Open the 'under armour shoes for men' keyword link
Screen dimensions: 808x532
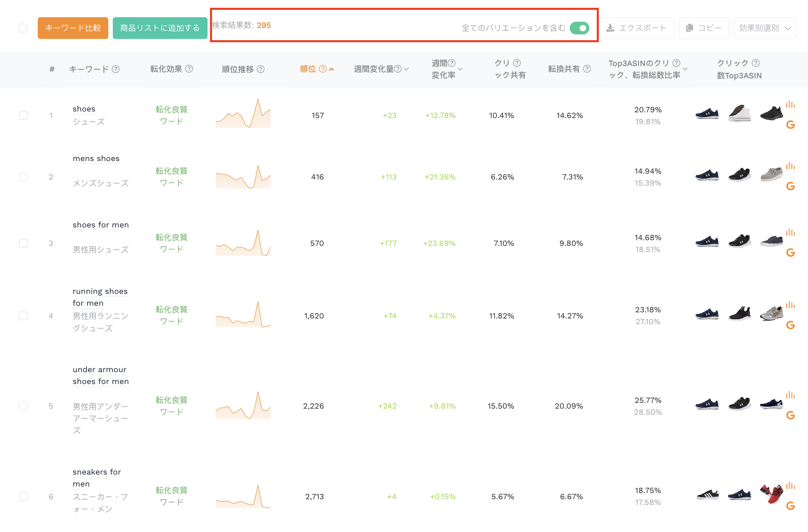tap(100, 375)
